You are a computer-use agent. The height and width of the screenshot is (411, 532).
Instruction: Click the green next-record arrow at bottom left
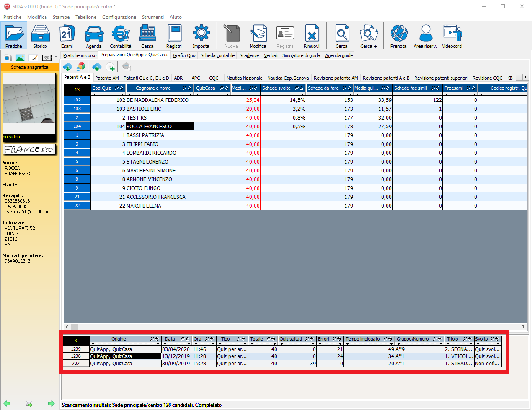51,403
